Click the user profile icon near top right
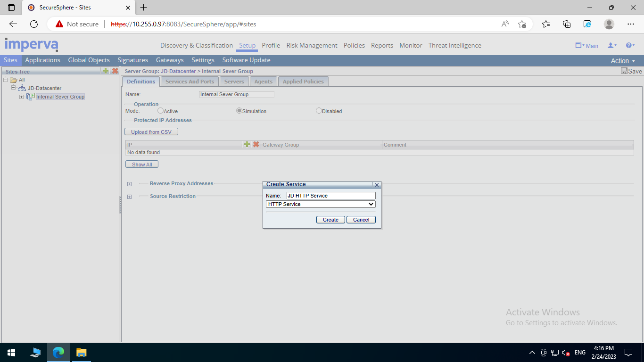This screenshot has width=644, height=362. click(611, 45)
